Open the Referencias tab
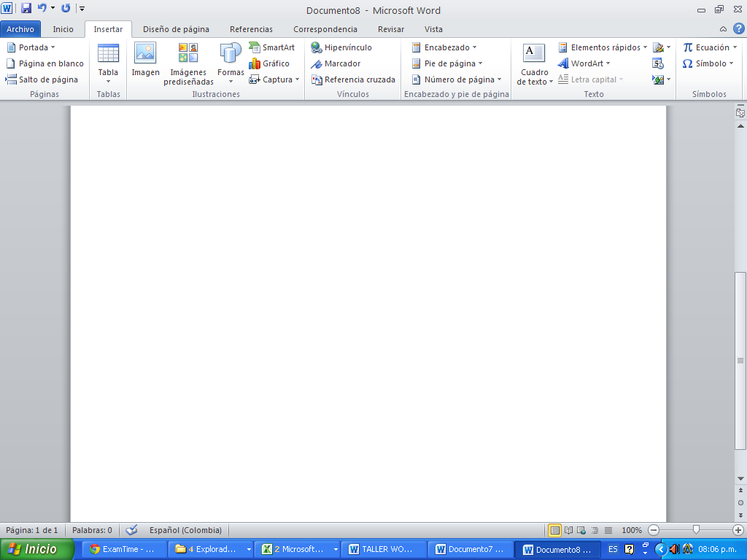The width and height of the screenshot is (747, 560). (251, 29)
